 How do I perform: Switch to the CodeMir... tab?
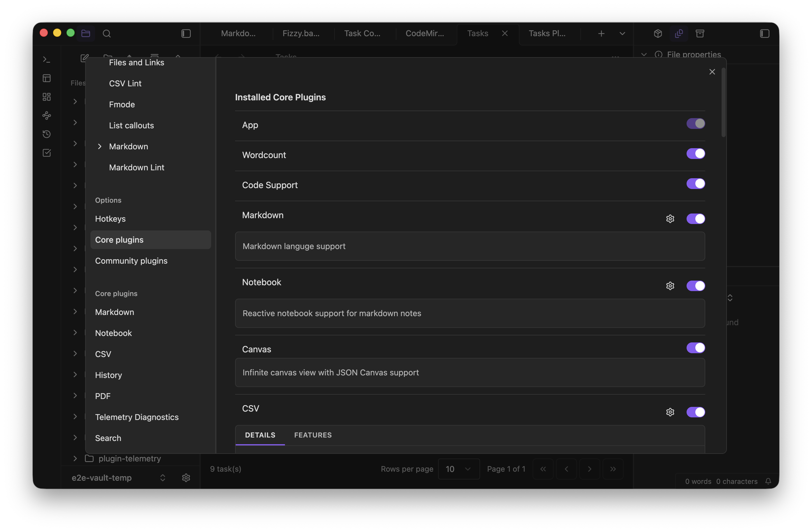tap(424, 34)
